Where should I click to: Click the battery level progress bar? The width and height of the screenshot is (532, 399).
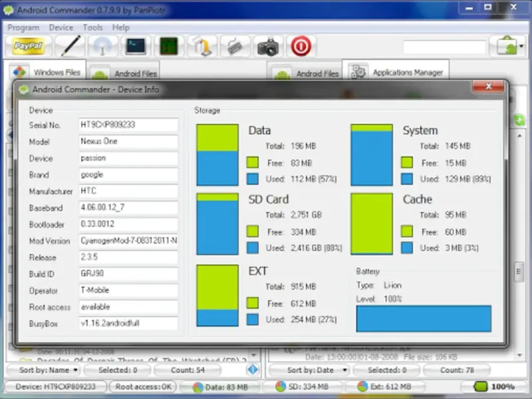pos(424,319)
